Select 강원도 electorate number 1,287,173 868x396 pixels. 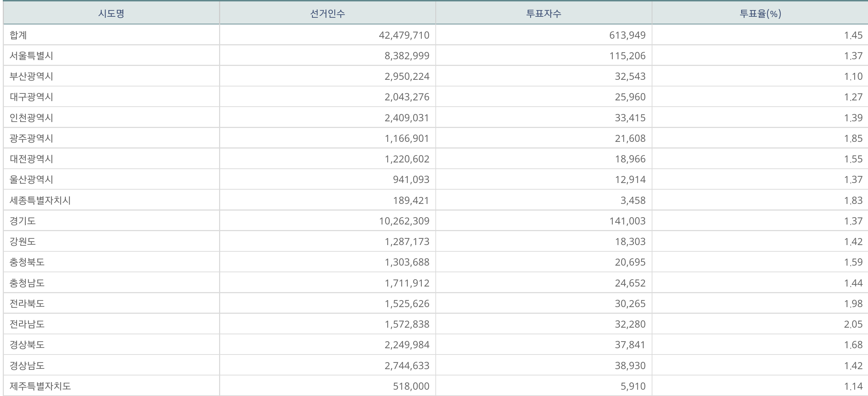click(407, 242)
